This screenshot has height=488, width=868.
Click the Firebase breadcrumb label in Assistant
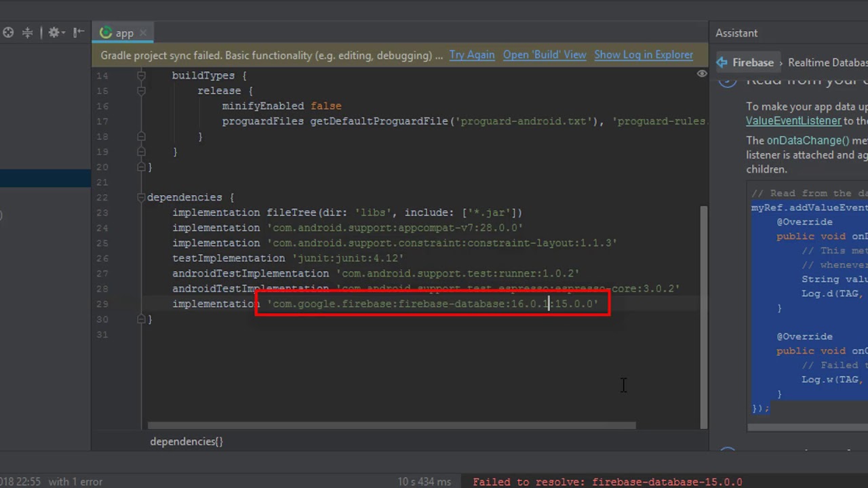click(x=753, y=62)
